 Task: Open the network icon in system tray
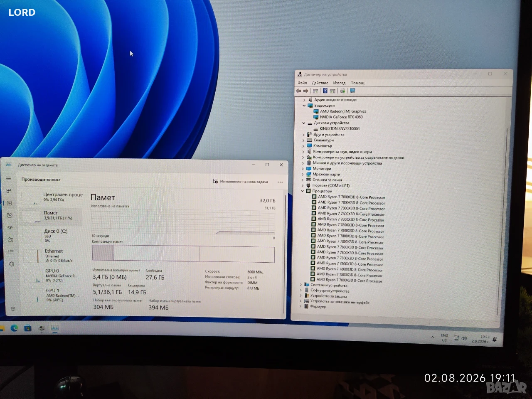coord(456,338)
